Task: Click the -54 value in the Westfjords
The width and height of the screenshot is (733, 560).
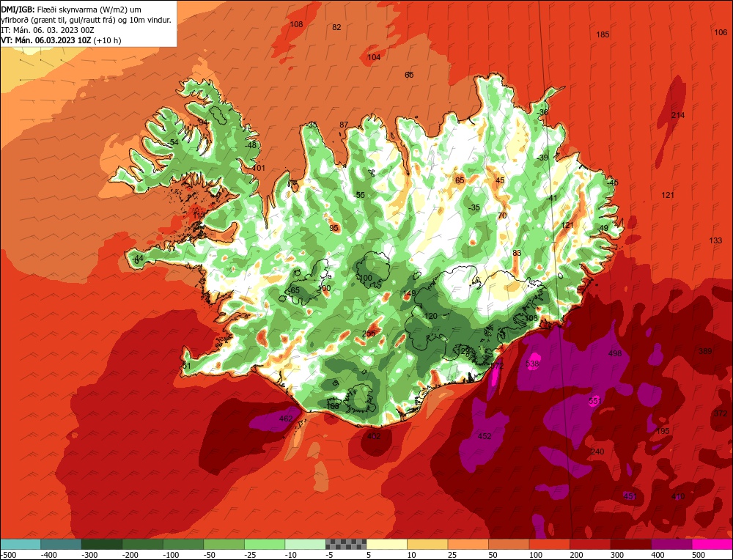Action: 173,142
